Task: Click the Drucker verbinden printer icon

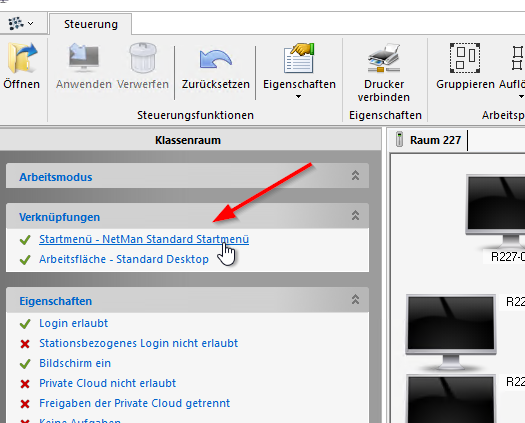Action: [384, 58]
